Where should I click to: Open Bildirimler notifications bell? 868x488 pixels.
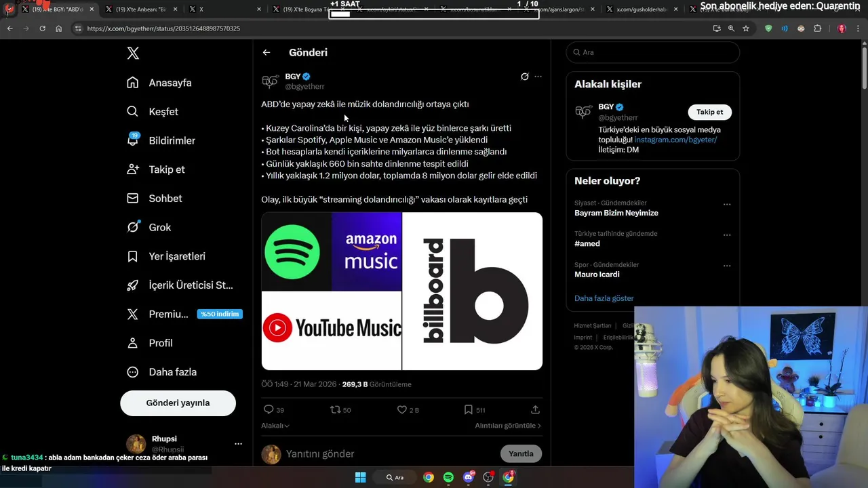[161, 140]
